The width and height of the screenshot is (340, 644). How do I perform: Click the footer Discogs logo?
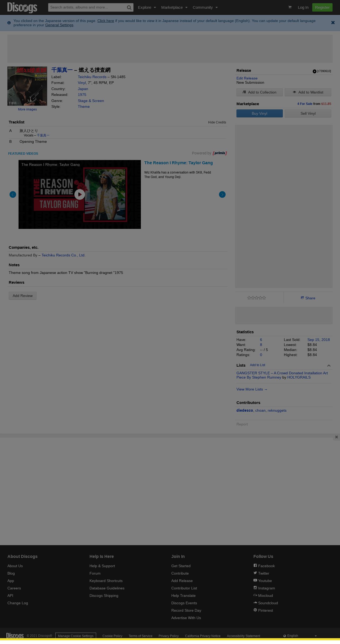[15, 636]
